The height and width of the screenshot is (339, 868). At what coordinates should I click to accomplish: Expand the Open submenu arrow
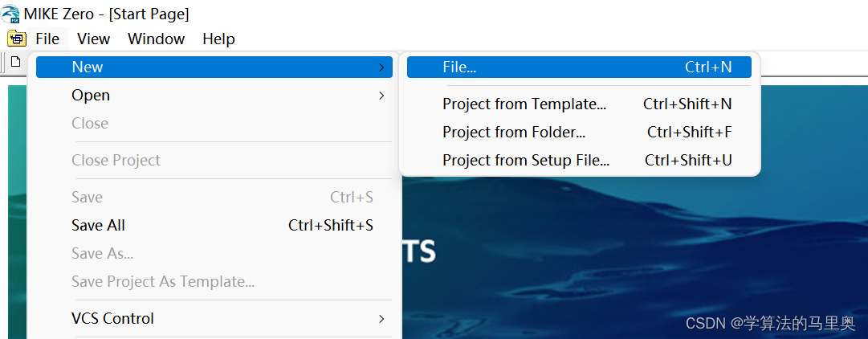[x=381, y=96]
